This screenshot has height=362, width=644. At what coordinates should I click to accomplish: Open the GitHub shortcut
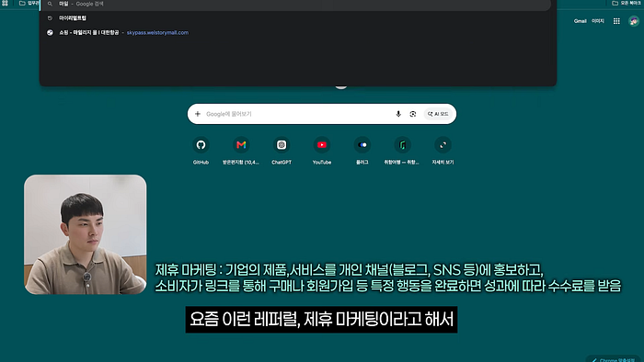click(201, 151)
